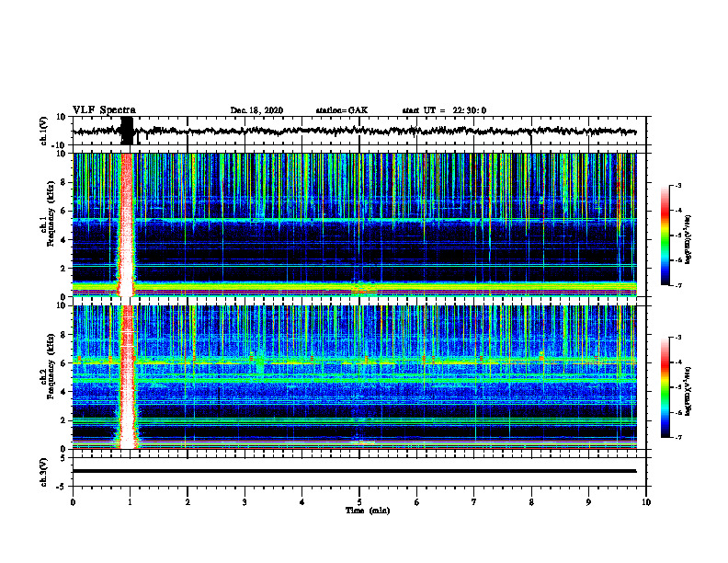
Task: Click the ch.2 spectrogram color bar
Action: pyautogui.click(x=665, y=387)
